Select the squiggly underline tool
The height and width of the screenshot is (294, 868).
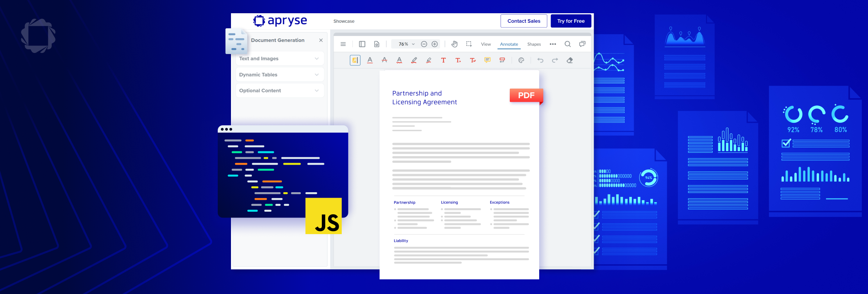(399, 60)
